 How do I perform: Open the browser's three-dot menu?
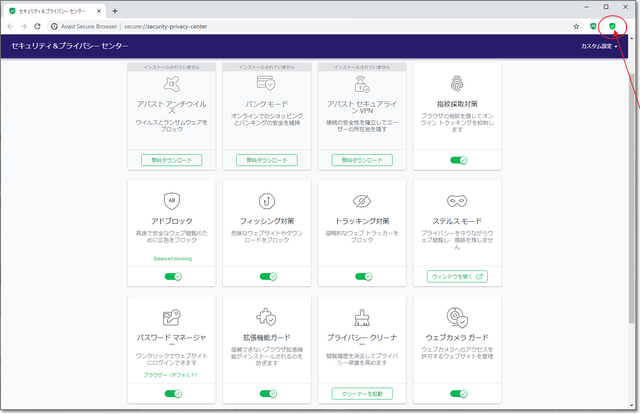(626, 26)
